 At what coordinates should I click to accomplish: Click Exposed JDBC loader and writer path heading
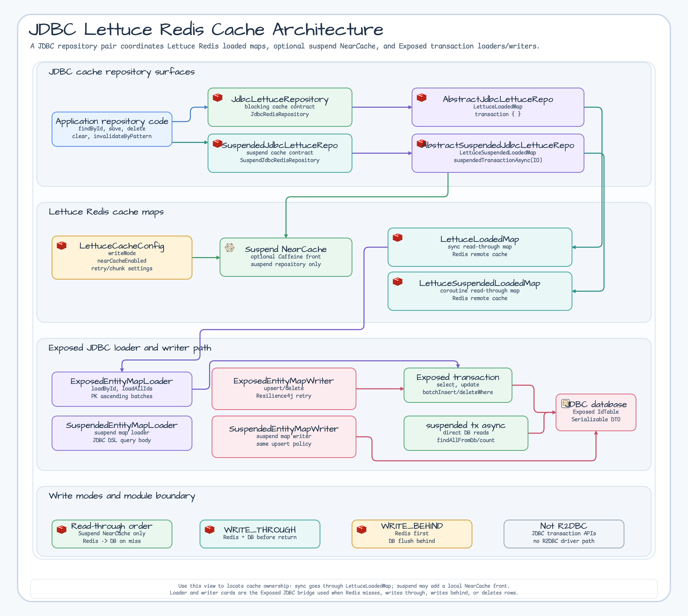click(130, 348)
